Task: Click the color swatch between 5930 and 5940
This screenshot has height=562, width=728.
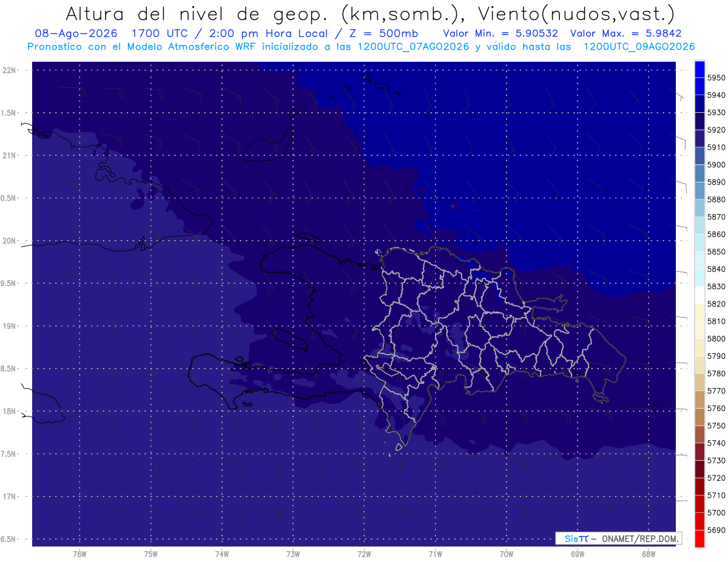Action: (x=699, y=104)
